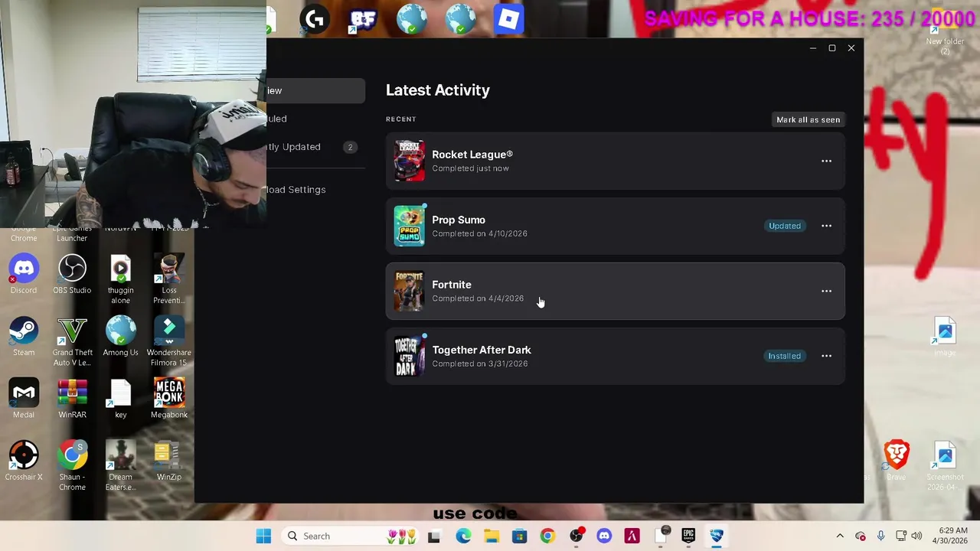The height and width of the screenshot is (551, 980).
Task: Open Google Chrome from the taskbar
Action: coord(547,536)
